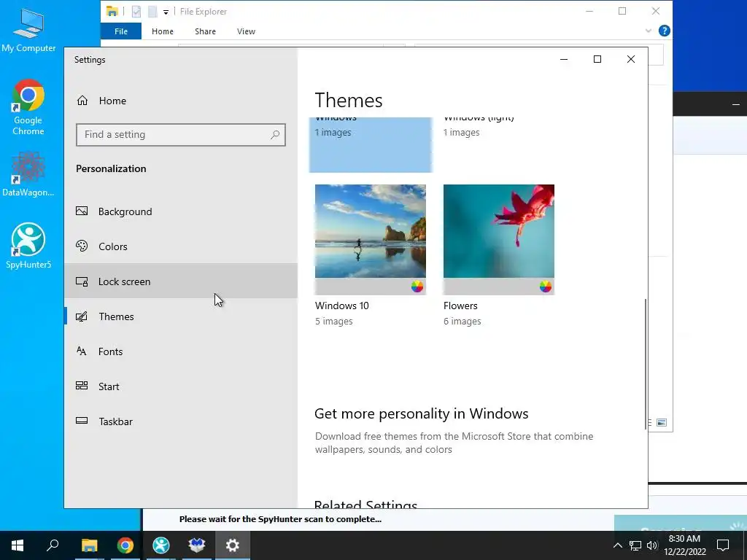The image size is (747, 560).
Task: Open DataWagon desktop shortcut
Action: point(28,174)
